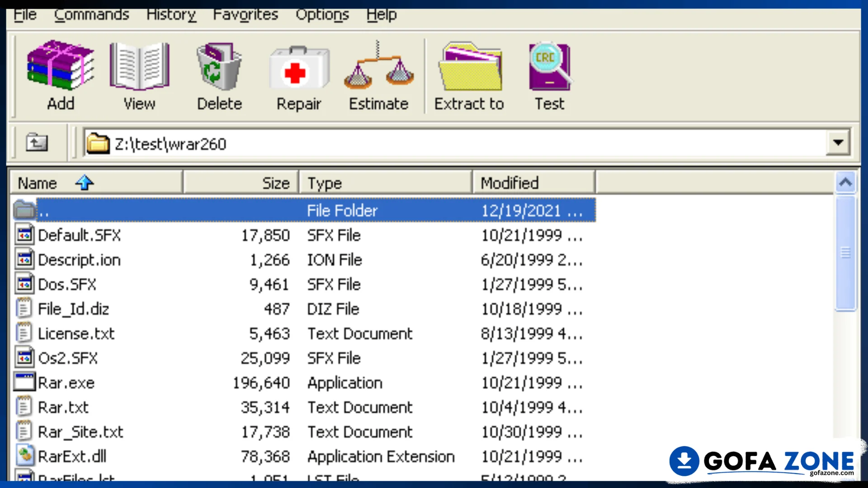Click the Application Extension type cell

[381, 457]
